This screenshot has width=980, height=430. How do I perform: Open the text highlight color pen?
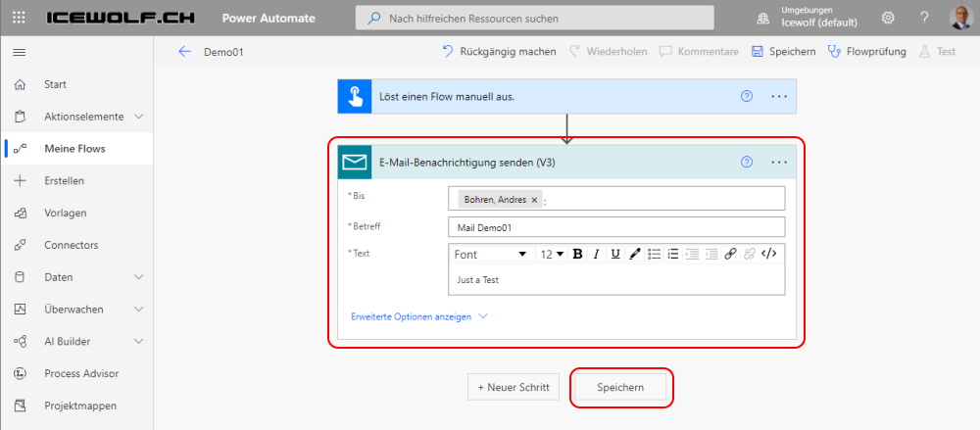634,254
